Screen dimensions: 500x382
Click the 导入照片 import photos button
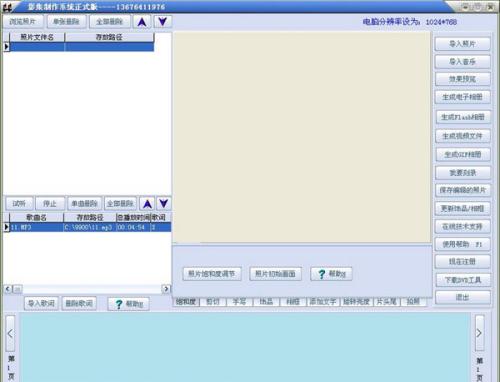click(463, 44)
